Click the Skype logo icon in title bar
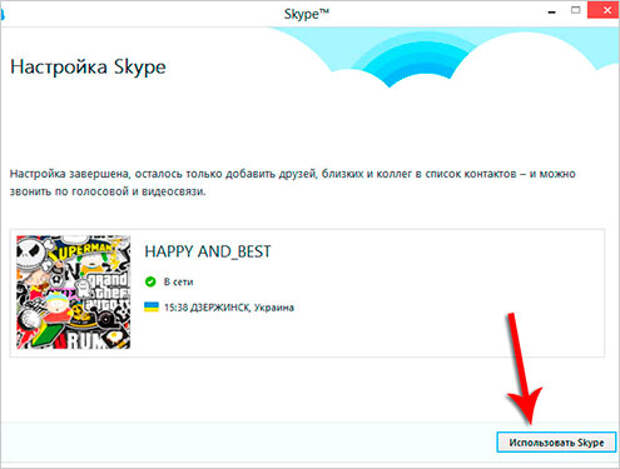The width and height of the screenshot is (620, 469). click(x=2, y=14)
